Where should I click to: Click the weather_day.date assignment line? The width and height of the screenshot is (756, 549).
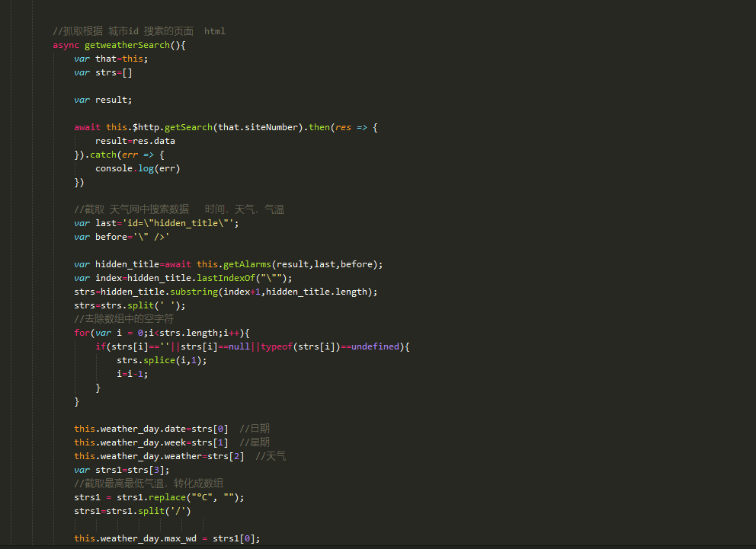[171, 429]
